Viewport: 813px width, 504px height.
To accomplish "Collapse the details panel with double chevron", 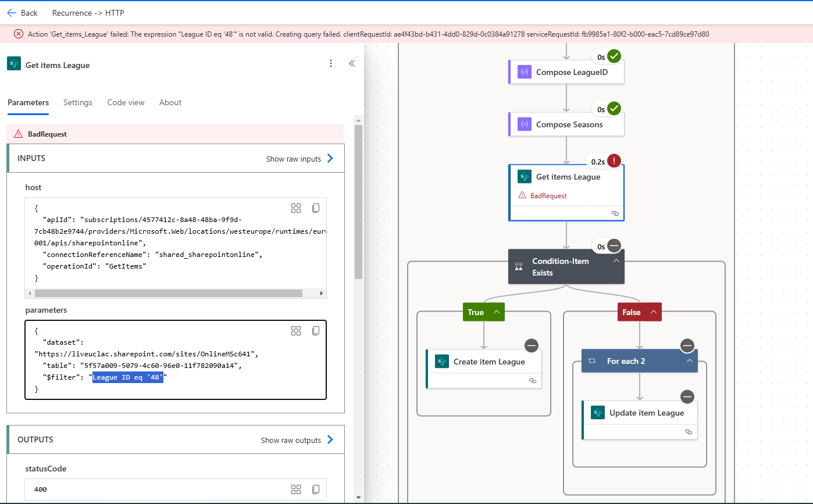I will (352, 63).
